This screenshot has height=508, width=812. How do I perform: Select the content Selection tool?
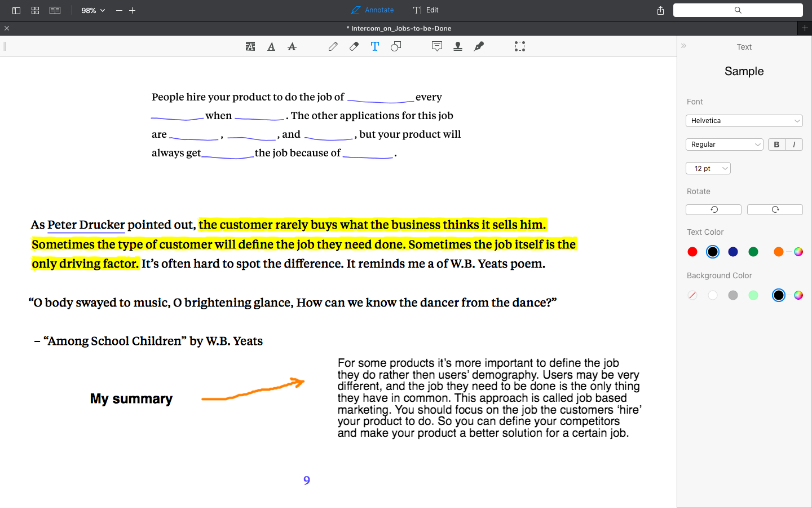pos(520,46)
